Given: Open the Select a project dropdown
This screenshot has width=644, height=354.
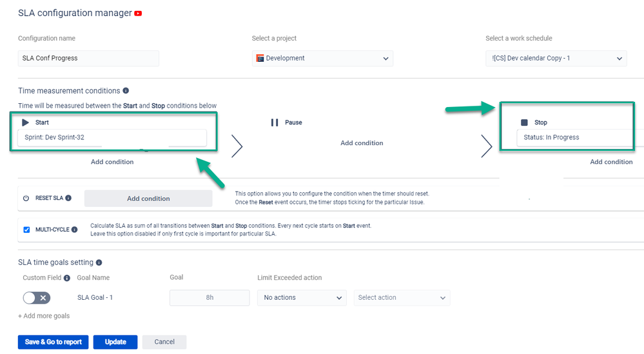Looking at the screenshot, I should coord(322,58).
